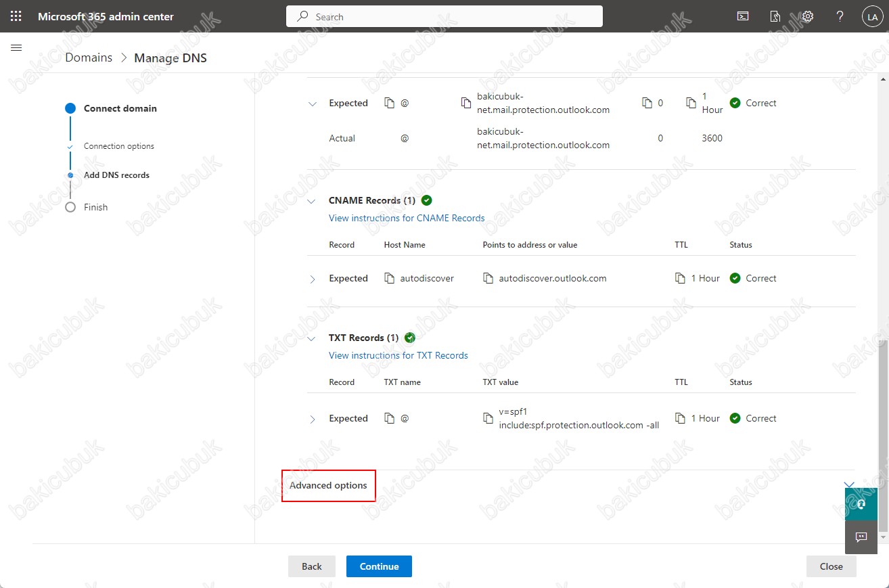Click the Close button

pyautogui.click(x=831, y=566)
